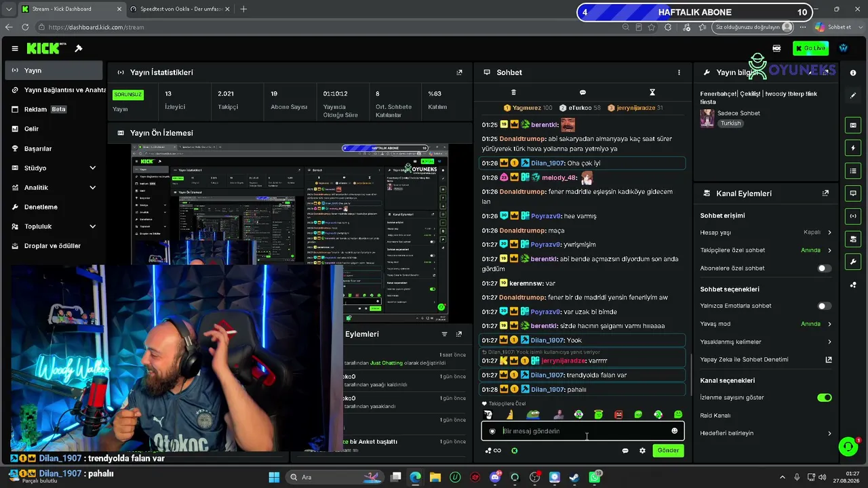Image resolution: width=868 pixels, height=488 pixels.
Task: Open Yayın Bağlantısı ve Anahtarı sidebar item
Action: (x=54, y=90)
